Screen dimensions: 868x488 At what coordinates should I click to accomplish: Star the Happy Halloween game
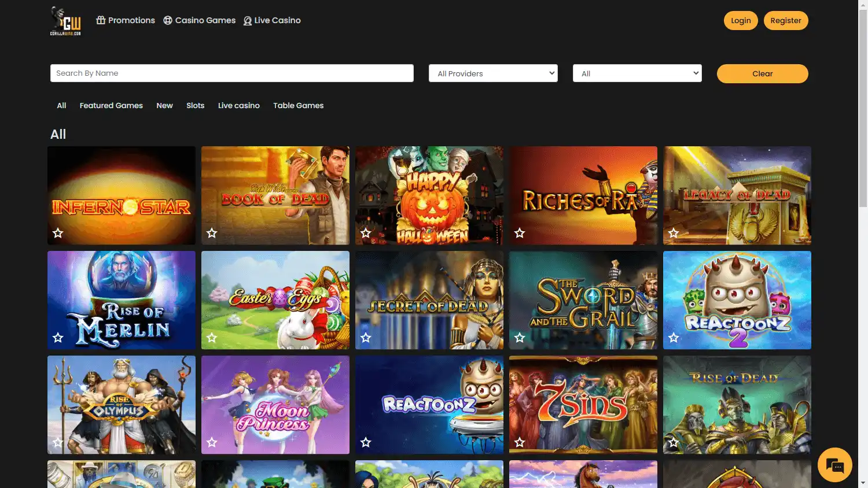pos(366,233)
